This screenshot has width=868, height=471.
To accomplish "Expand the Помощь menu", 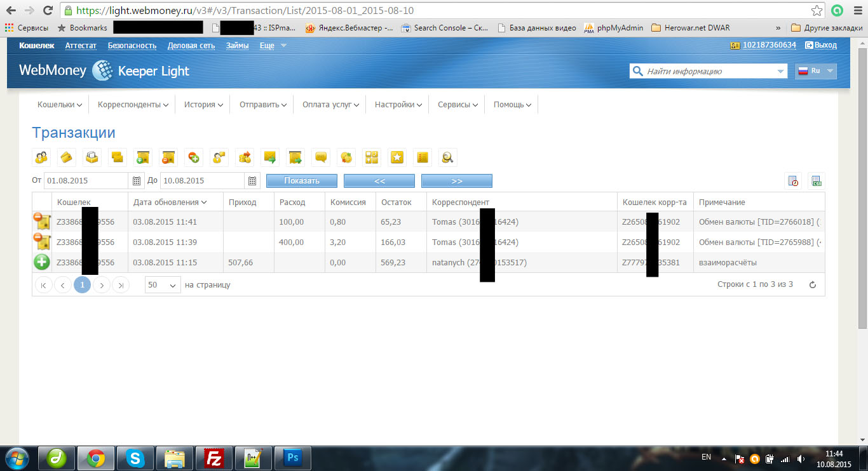I will [x=512, y=105].
